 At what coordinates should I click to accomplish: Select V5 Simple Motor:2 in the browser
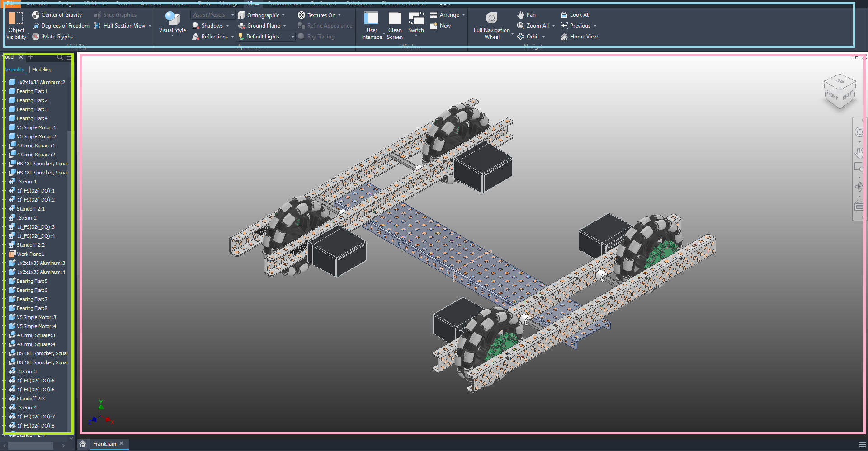(37, 136)
